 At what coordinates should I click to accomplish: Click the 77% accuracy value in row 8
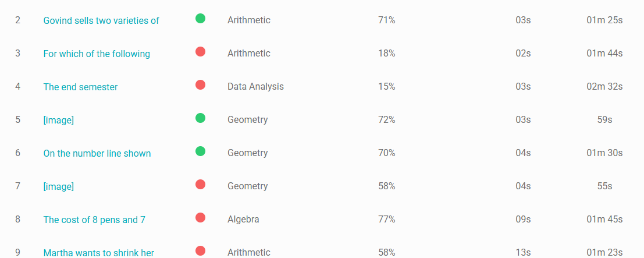[x=386, y=220]
